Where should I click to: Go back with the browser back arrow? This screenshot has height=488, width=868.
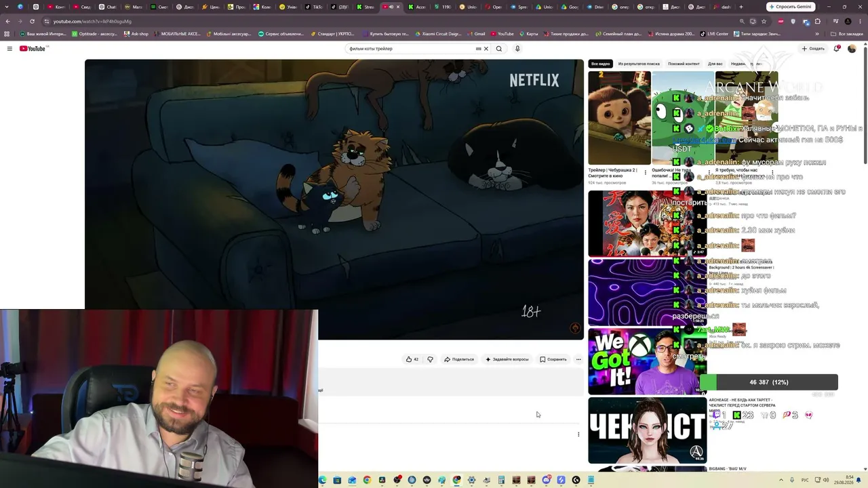pyautogui.click(x=7, y=22)
